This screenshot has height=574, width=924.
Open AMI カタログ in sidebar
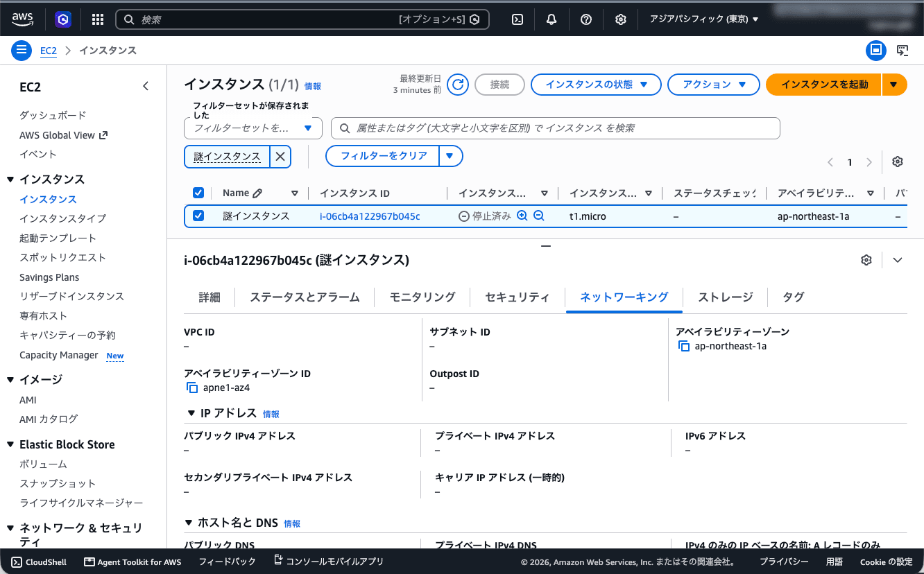pos(49,419)
